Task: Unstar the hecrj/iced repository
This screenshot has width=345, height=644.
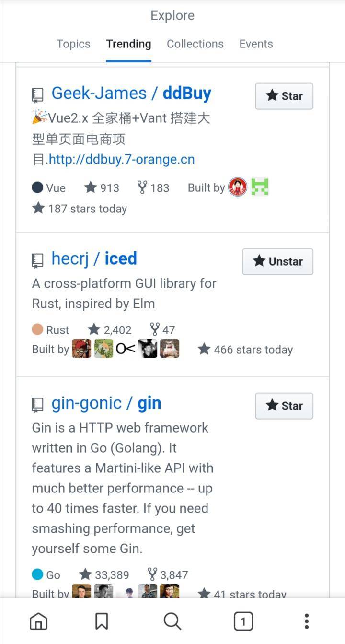Action: 277,261
